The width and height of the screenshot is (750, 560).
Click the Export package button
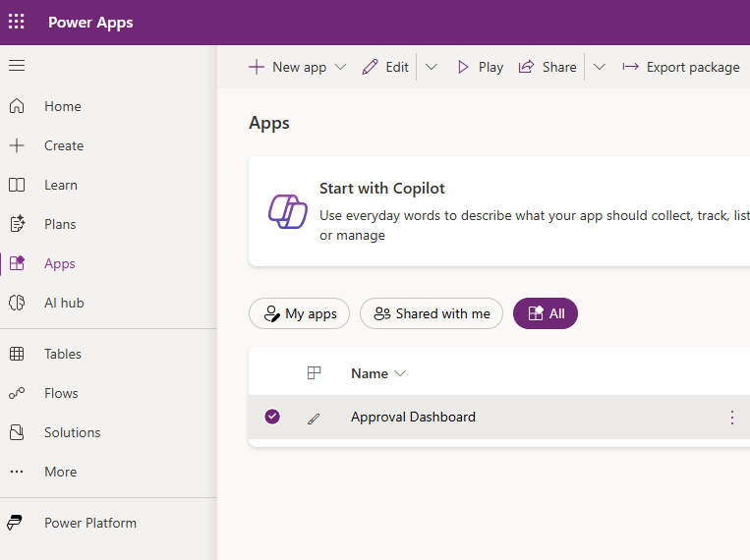[680, 67]
